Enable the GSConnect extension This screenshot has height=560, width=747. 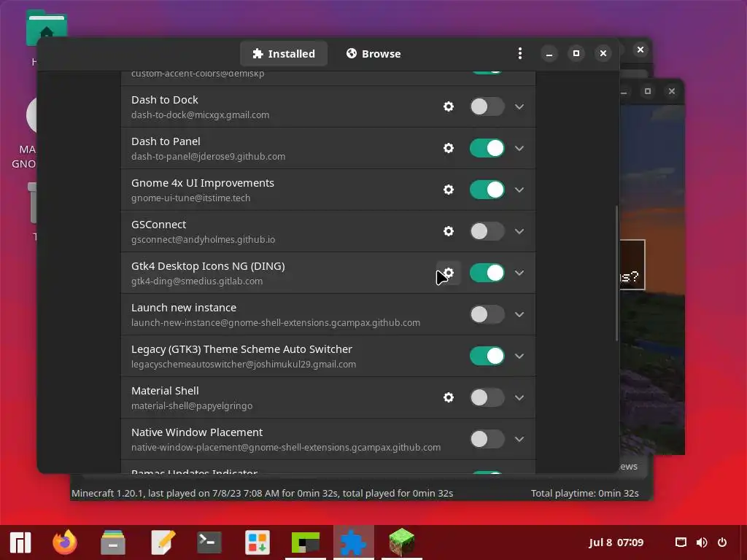tap(487, 231)
